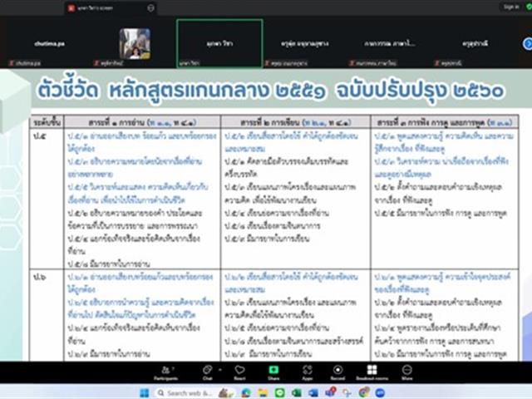Select the participant tile showing a camera video
This screenshot has height=399, width=532.
pos(134,42)
